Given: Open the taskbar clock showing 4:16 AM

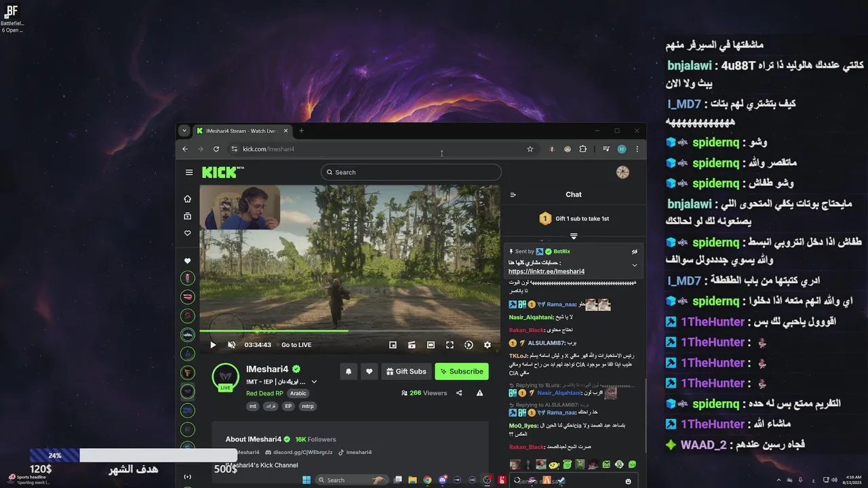Looking at the screenshot, I should point(854,480).
